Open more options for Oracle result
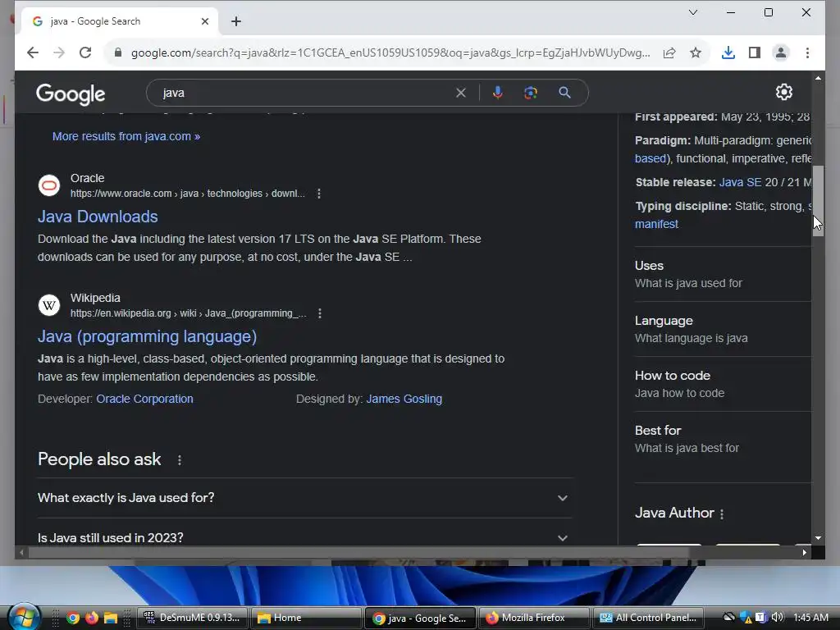The width and height of the screenshot is (840, 630). 319,194
